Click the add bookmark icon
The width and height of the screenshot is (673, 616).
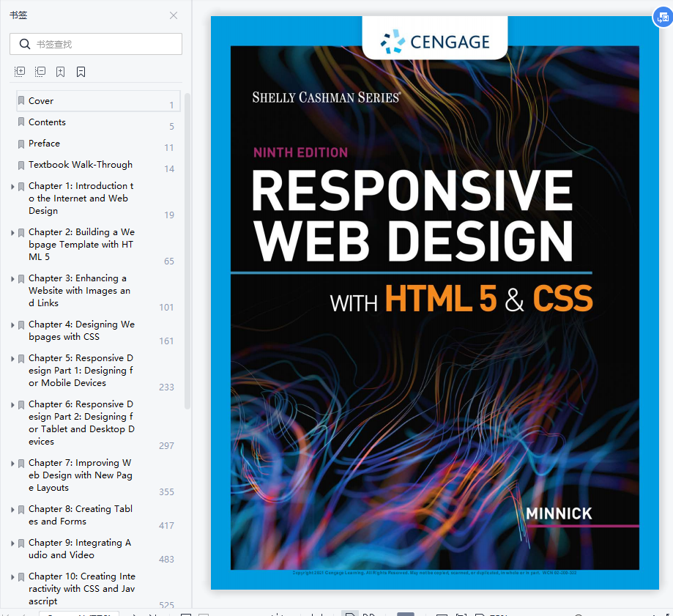coord(61,72)
